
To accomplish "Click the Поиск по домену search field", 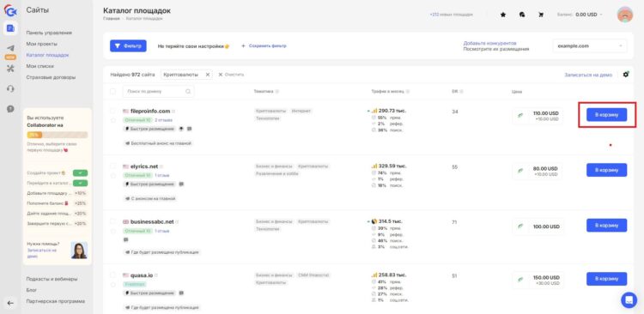I will (158, 92).
